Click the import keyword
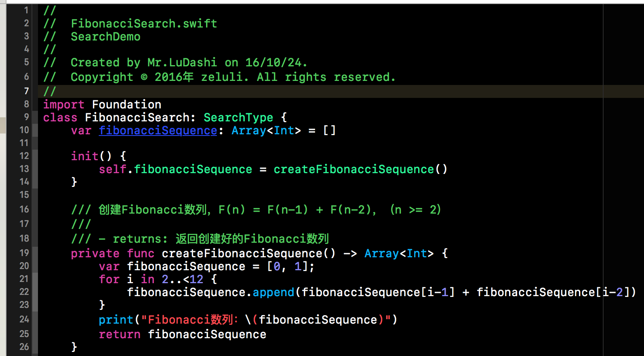Image resolution: width=644 pixels, height=356 pixels. click(63, 105)
